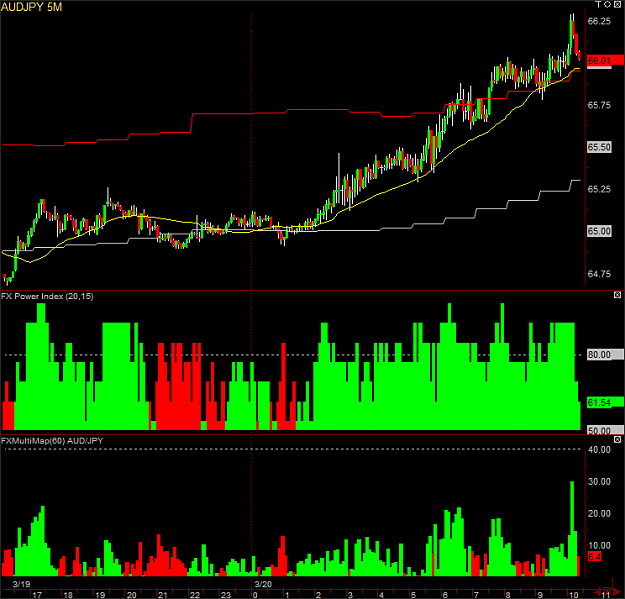Click hour 8 on the time axis

508,595
